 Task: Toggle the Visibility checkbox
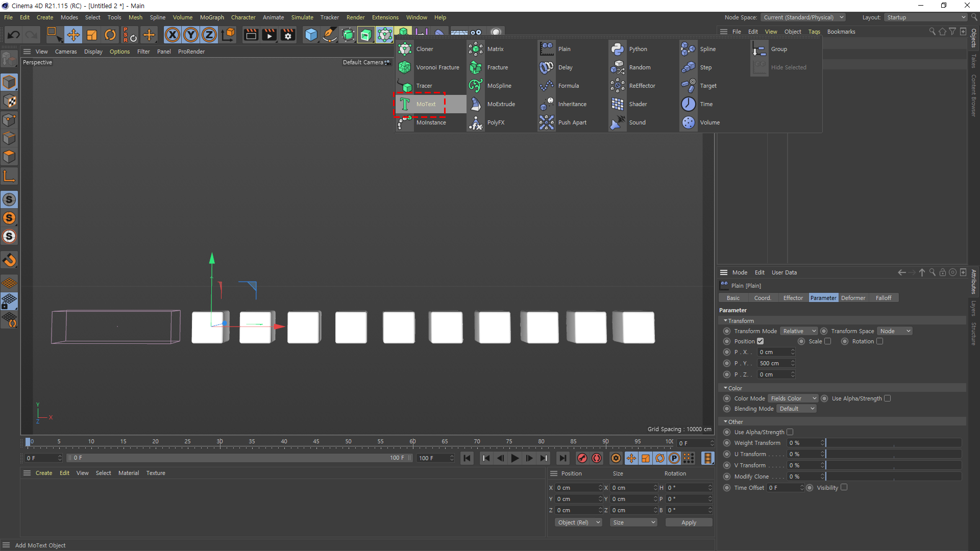click(844, 487)
